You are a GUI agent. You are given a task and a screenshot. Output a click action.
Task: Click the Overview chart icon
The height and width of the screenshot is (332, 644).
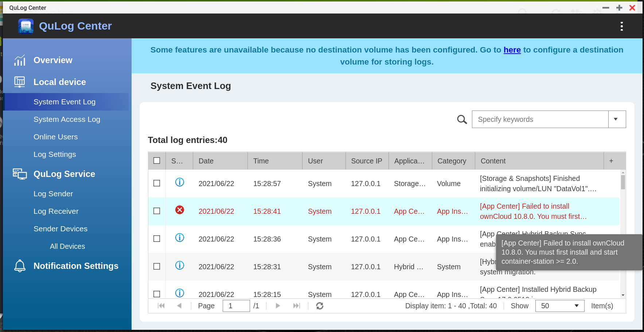pos(20,60)
